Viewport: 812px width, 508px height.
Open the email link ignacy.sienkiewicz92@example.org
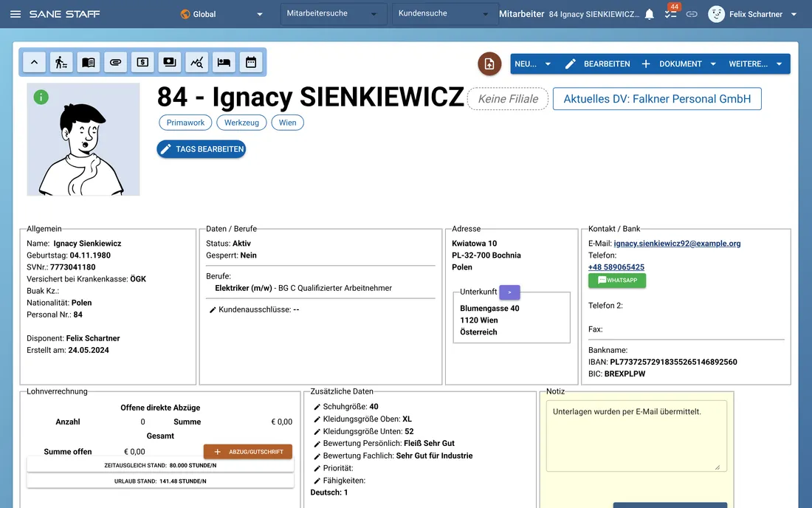pos(677,244)
